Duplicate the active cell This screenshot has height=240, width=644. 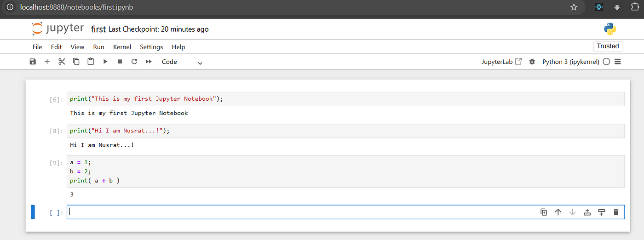[x=544, y=212]
